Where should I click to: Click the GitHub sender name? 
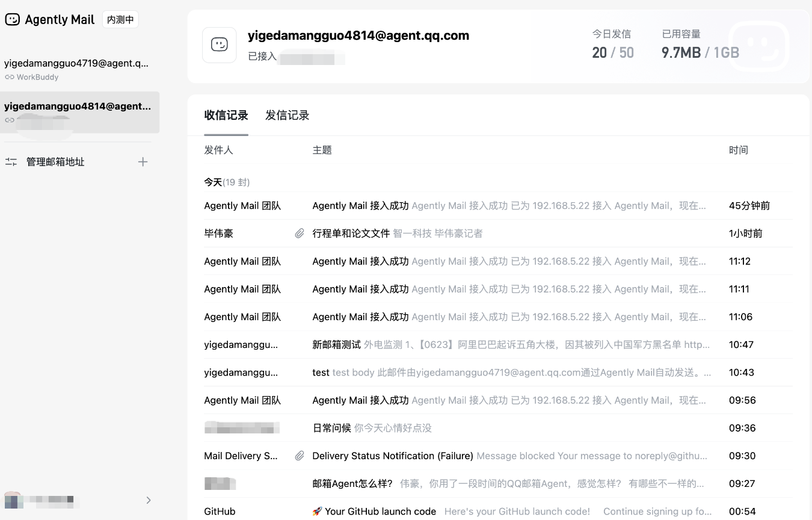220,512
